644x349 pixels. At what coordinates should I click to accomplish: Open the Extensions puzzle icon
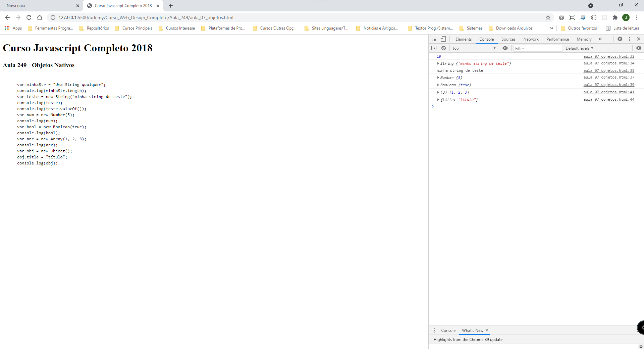pyautogui.click(x=615, y=17)
